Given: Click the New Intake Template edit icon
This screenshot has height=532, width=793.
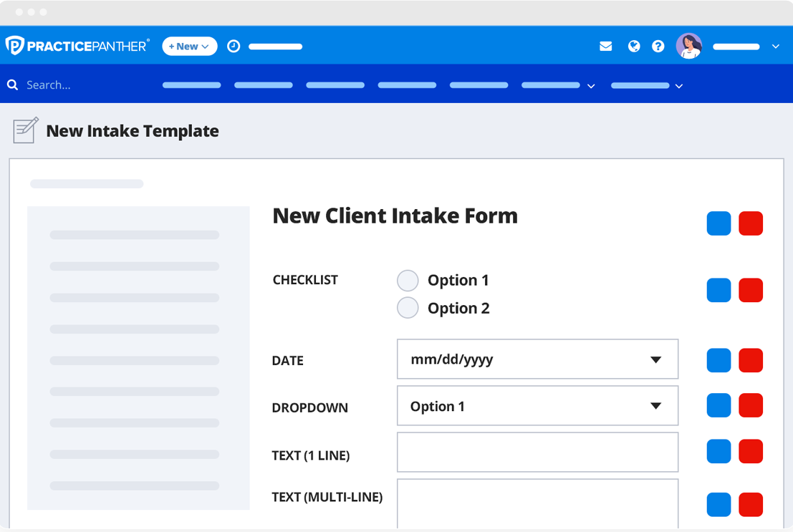Looking at the screenshot, I should 26,130.
